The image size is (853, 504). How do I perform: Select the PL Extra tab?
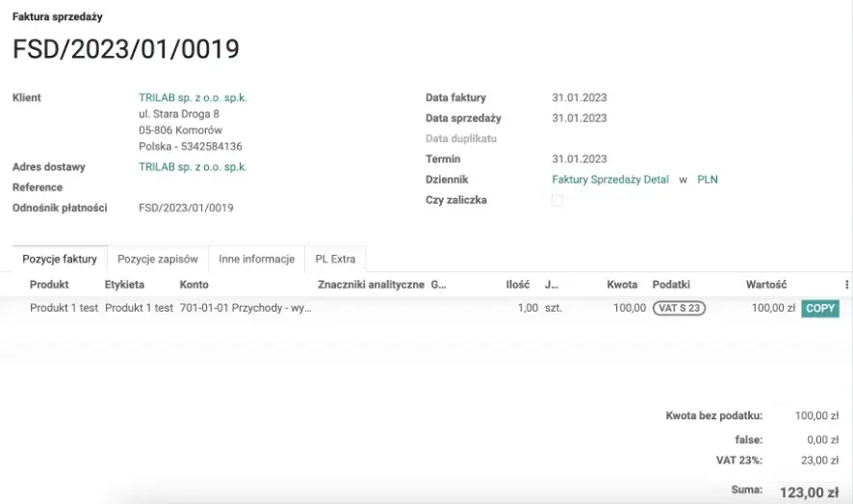tap(335, 260)
